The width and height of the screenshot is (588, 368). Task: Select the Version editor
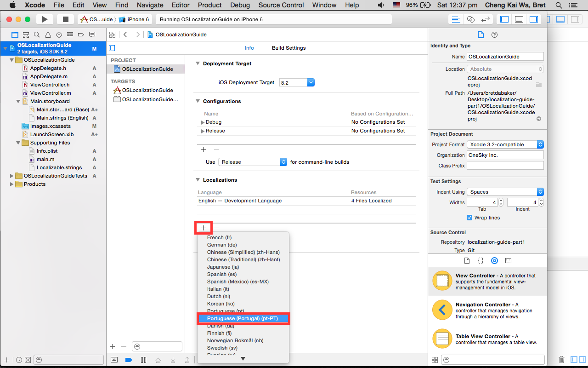click(485, 19)
